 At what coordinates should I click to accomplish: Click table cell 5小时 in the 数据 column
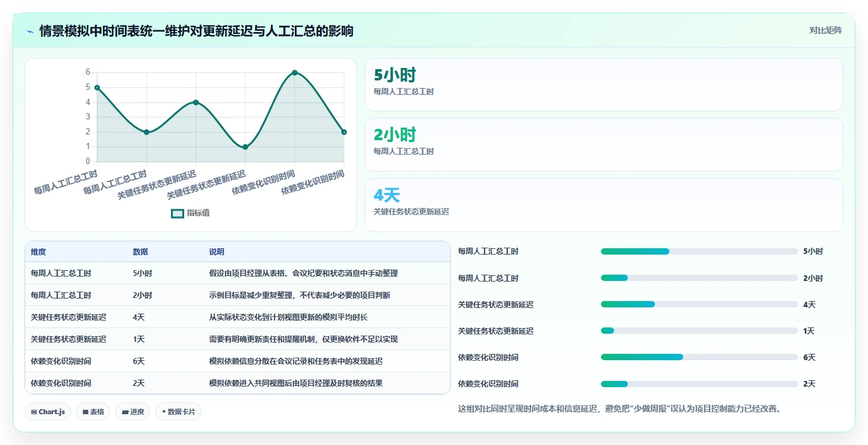[x=142, y=273]
